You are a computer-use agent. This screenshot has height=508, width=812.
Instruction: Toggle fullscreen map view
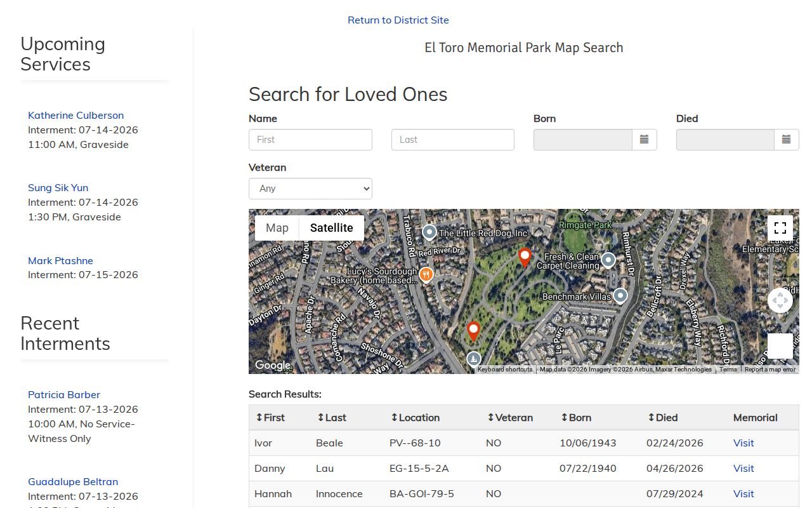780,228
